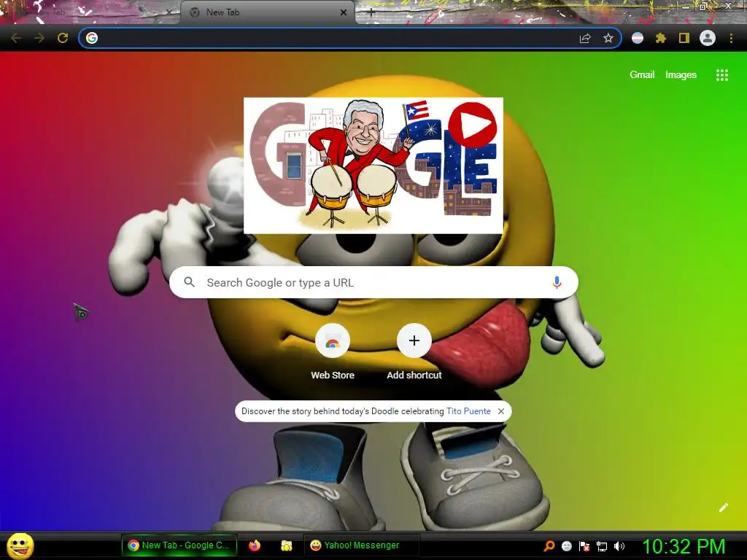Switch to the Yahoo! Messenger taskbar button
The image size is (747, 560).
point(362,545)
